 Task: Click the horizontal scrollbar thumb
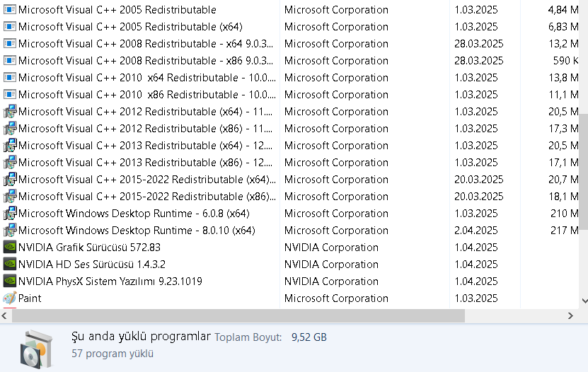click(238, 316)
